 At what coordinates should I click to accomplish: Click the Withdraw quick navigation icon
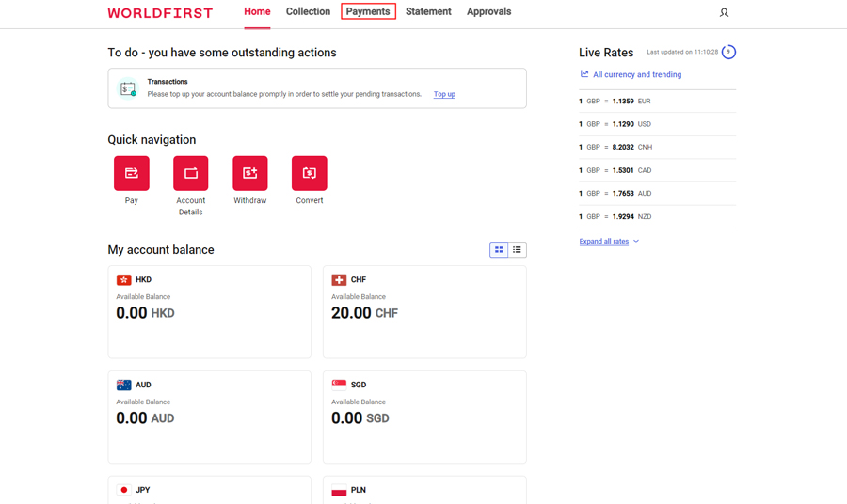250,173
